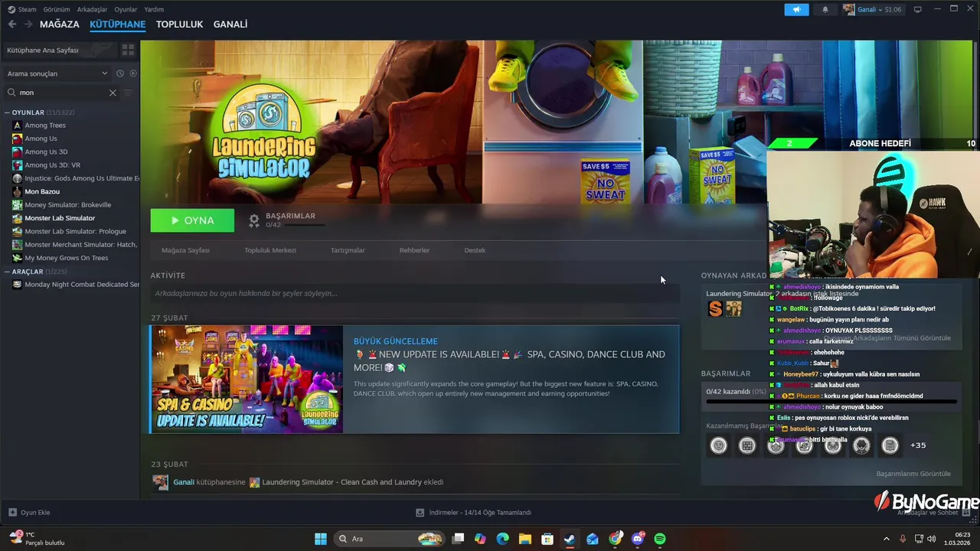Screen dimensions: 980x551
Task: Select Mon Bazou in the game list
Action: [42, 191]
